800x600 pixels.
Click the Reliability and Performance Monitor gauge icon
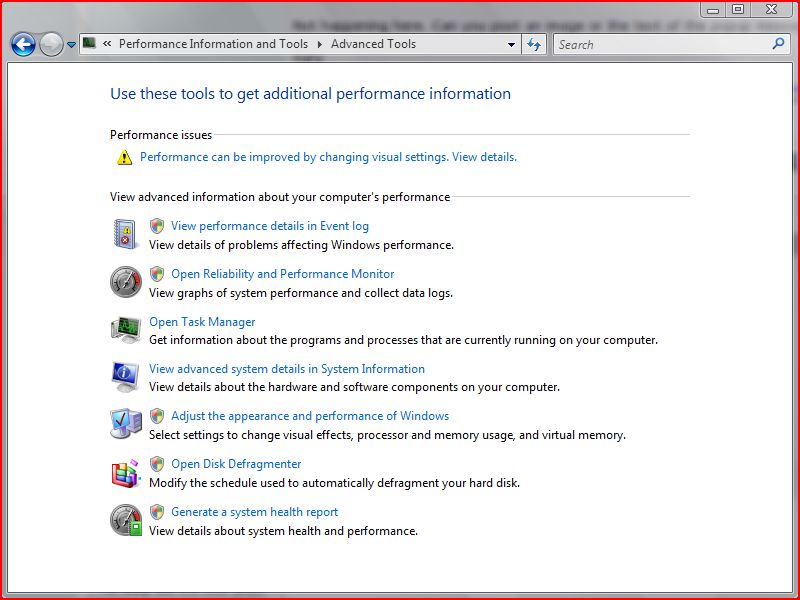pos(126,282)
